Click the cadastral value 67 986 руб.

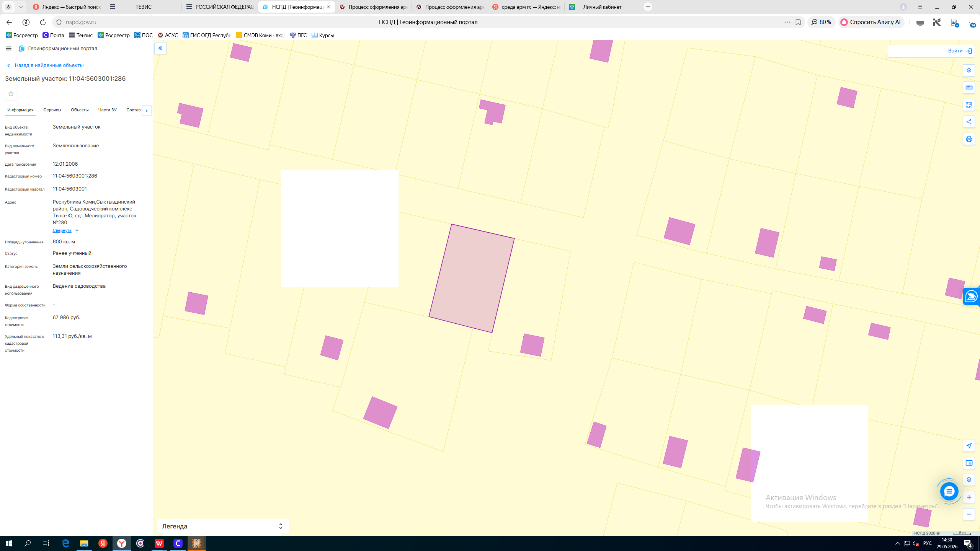[x=67, y=318]
